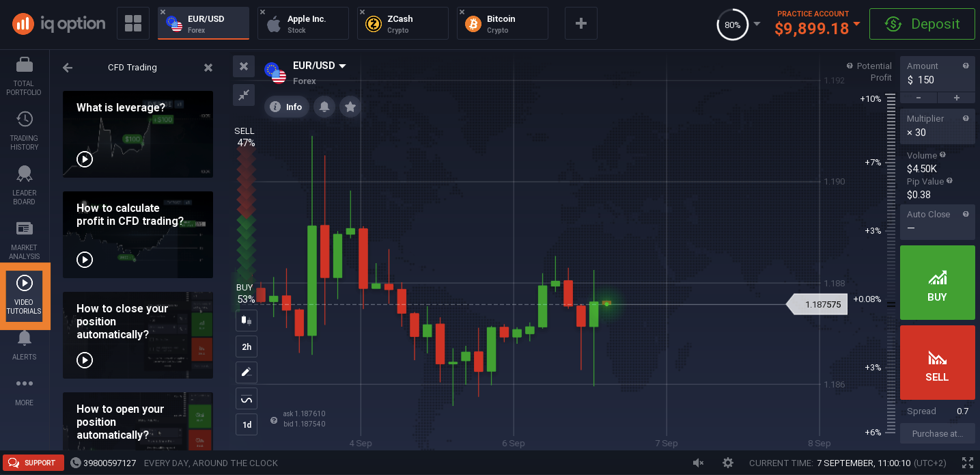Screen dimensions: 980x475
Task: Switch to Bitcoin Crypto tab
Action: click(503, 24)
